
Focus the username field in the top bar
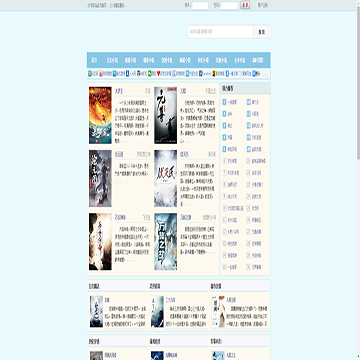point(200,5)
